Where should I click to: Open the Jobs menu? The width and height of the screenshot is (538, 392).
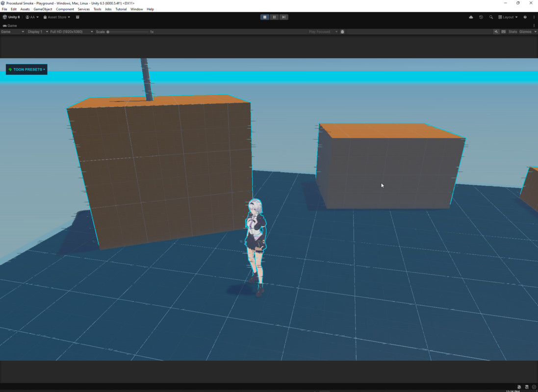pyautogui.click(x=108, y=9)
